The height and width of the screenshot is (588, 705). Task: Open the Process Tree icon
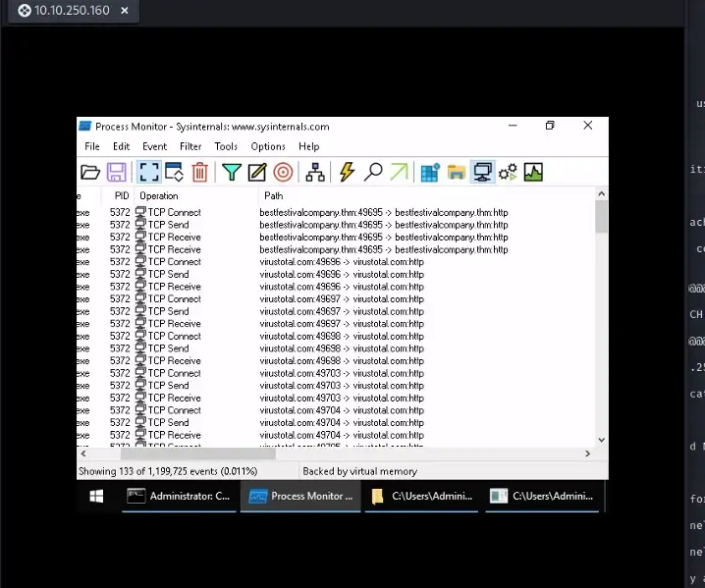(315, 172)
